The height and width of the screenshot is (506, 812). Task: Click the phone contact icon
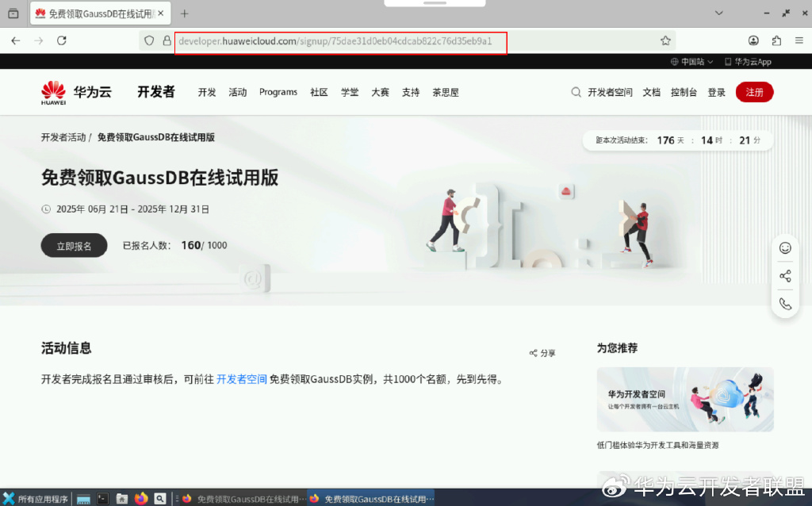[785, 304]
